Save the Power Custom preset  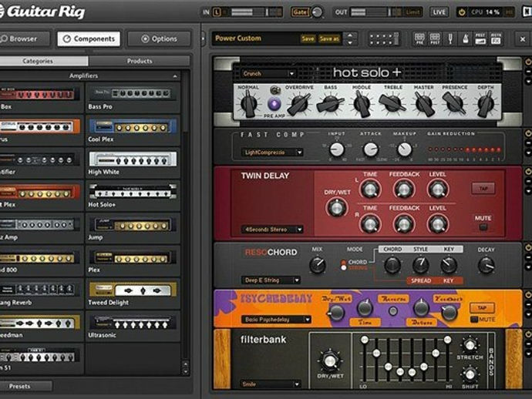pos(308,39)
